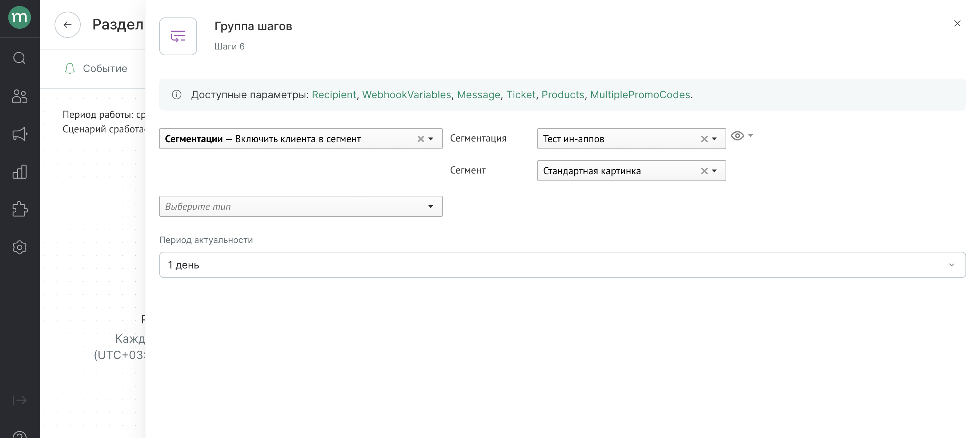The height and width of the screenshot is (438, 980).
Task: Clear the Сегментации step type selection
Action: pos(420,139)
